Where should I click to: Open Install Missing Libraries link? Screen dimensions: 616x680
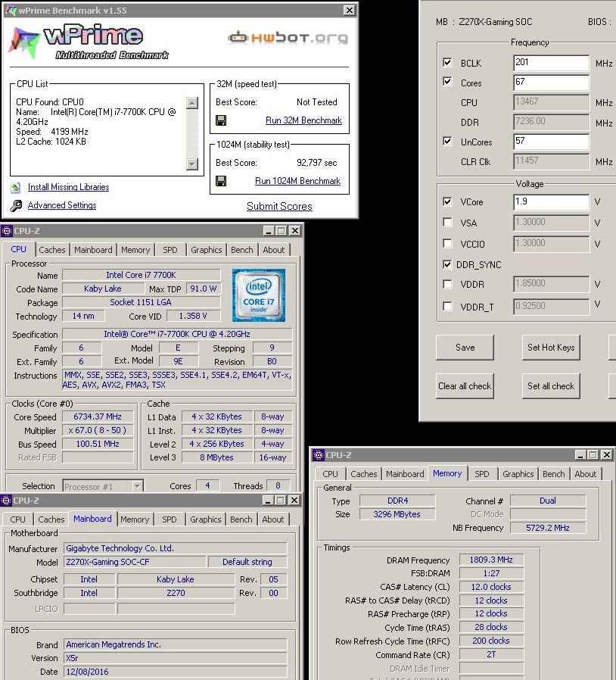69,187
